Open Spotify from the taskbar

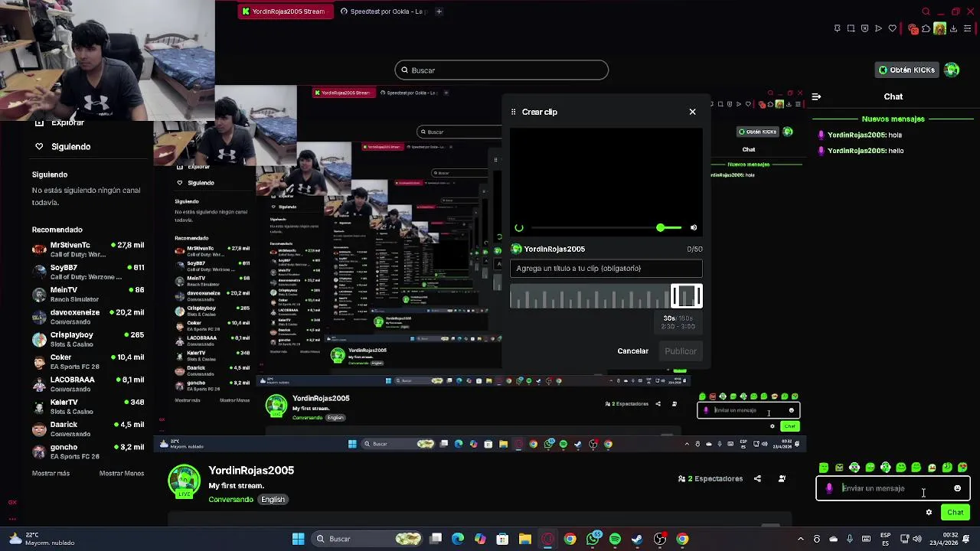click(x=615, y=540)
